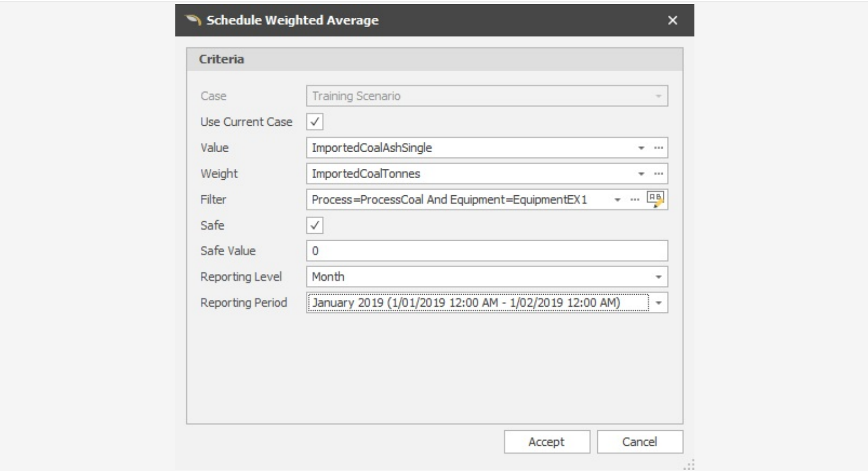The image size is (868, 471).
Task: Uncheck the Safe checkbox
Action: click(x=314, y=224)
